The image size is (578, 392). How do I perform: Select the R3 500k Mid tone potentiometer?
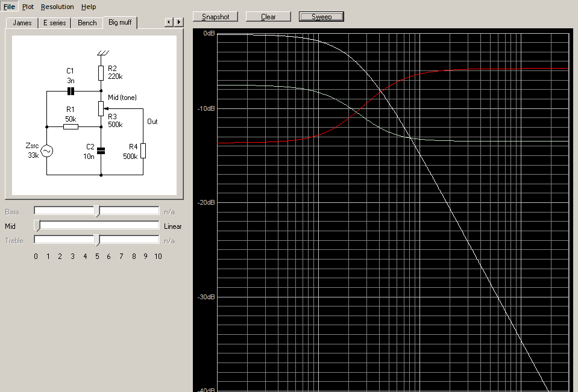101,108
